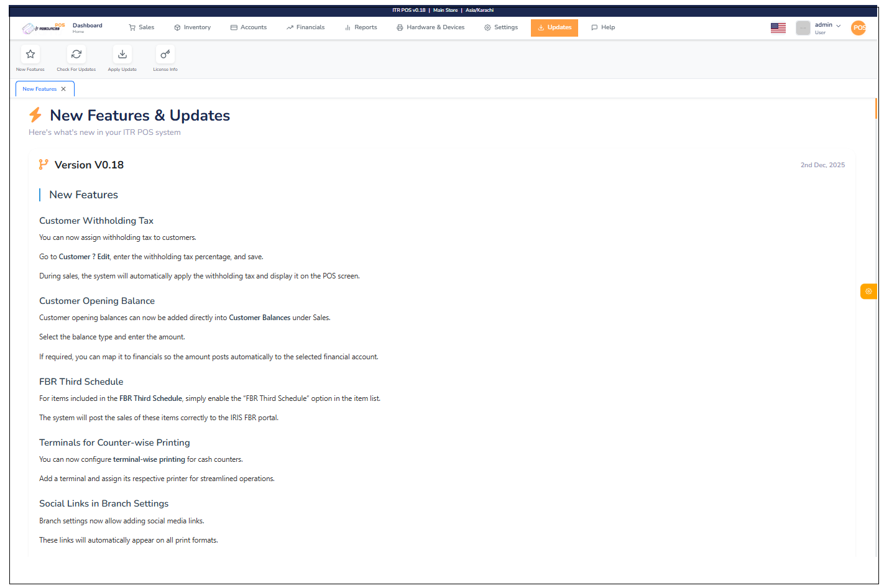Open the Inventory menu

(192, 27)
